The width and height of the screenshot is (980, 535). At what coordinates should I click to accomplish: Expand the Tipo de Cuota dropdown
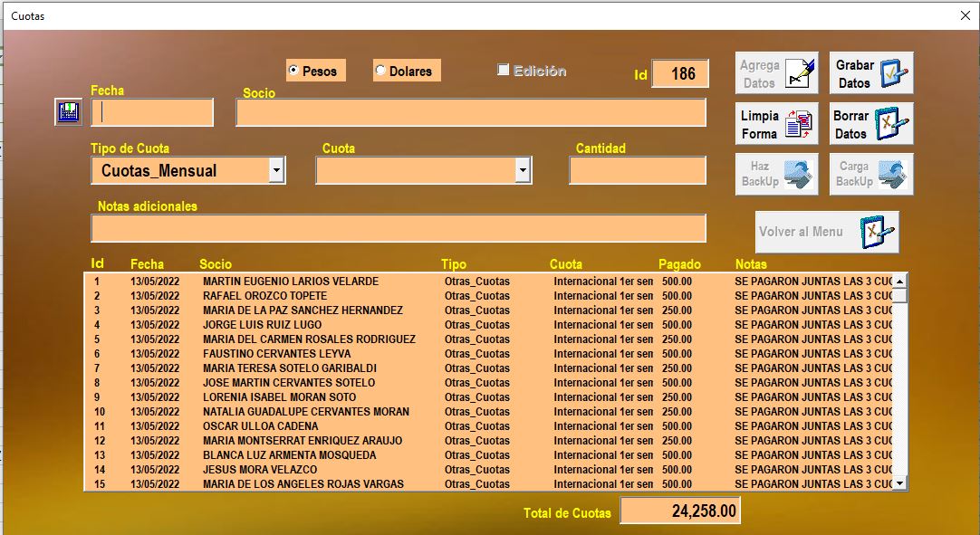click(x=276, y=170)
